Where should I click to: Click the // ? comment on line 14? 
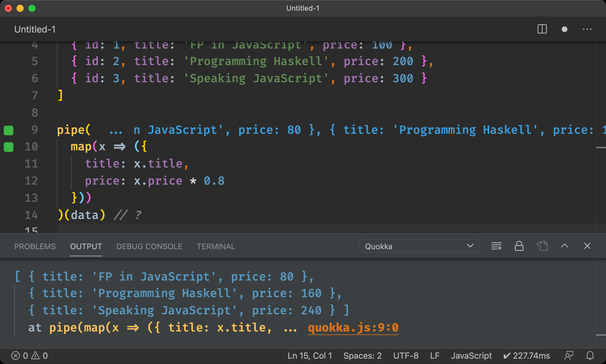(x=128, y=215)
